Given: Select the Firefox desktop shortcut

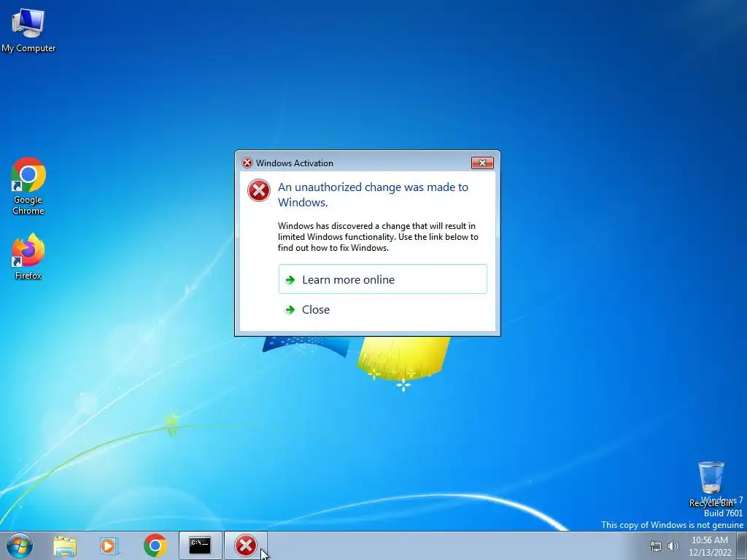Looking at the screenshot, I should coord(28,256).
